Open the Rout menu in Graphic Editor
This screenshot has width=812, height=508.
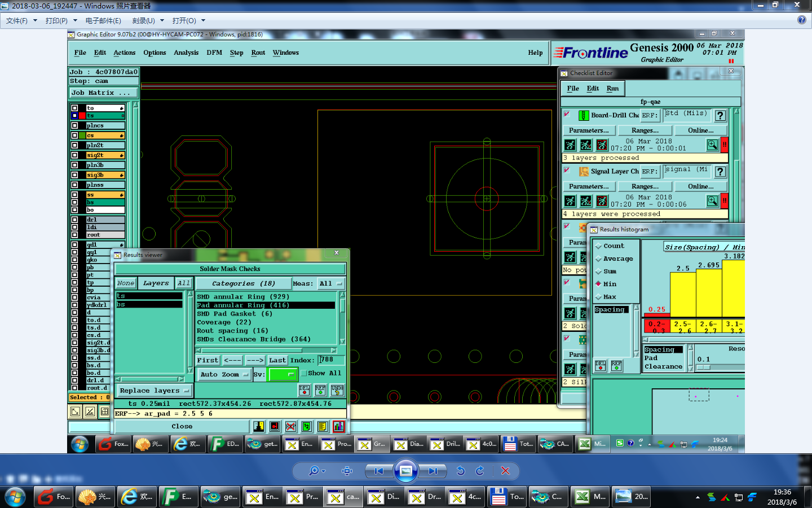tap(258, 53)
